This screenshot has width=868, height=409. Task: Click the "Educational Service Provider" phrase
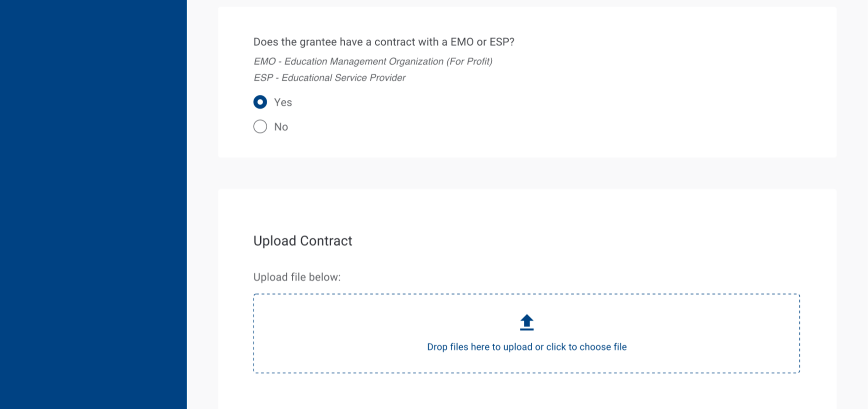pos(343,78)
